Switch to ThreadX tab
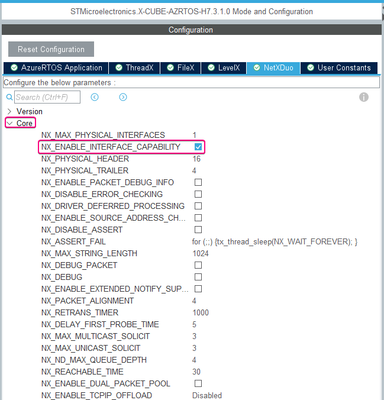The image size is (384, 400). (x=134, y=68)
